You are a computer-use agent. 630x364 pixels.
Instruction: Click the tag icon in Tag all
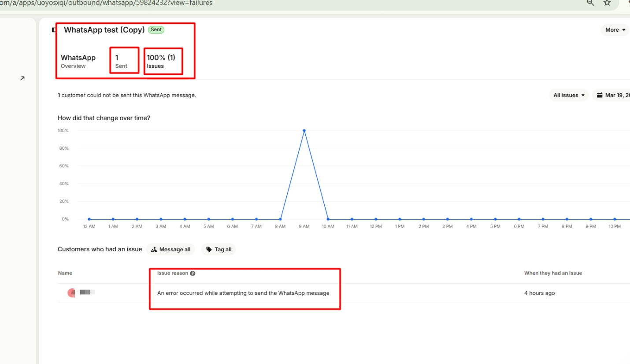209,250
